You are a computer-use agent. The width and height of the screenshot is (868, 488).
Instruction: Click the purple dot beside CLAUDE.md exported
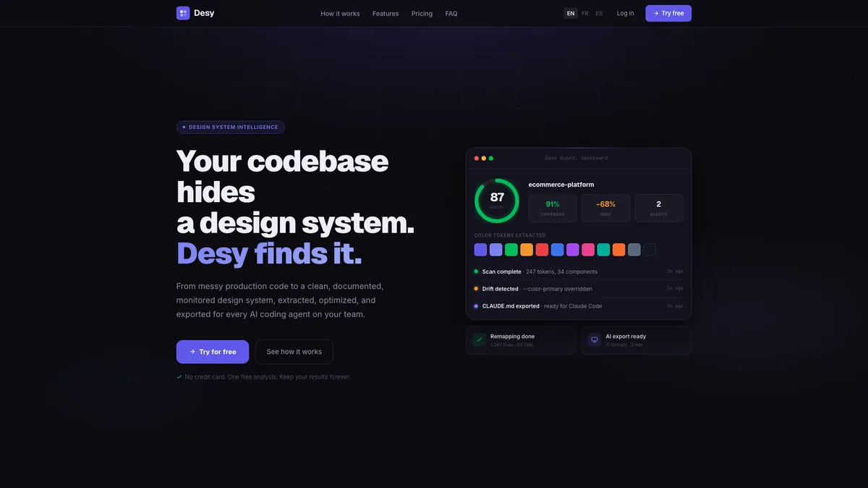(x=476, y=306)
